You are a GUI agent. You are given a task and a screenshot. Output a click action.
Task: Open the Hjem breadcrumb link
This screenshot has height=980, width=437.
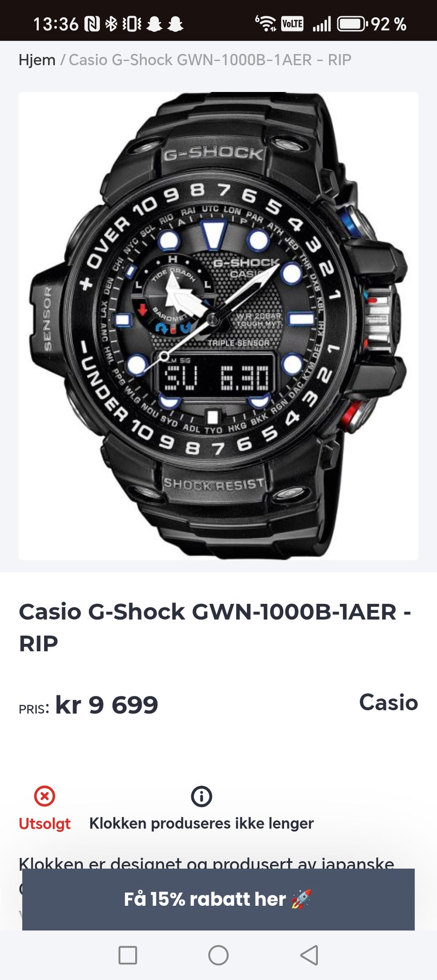pyautogui.click(x=37, y=60)
